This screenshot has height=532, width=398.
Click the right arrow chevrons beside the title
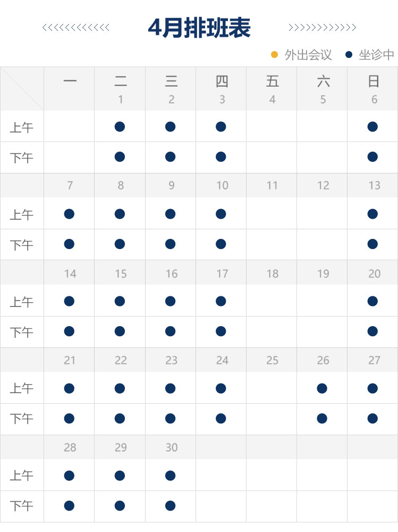click(x=322, y=28)
